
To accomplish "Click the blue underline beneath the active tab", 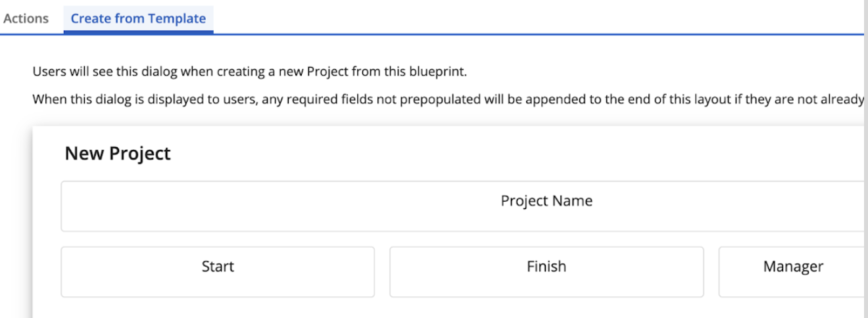I will tap(138, 32).
